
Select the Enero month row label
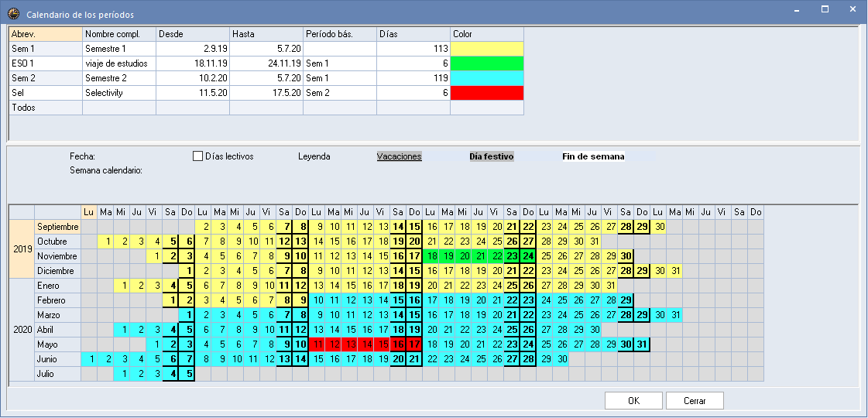[x=57, y=286]
